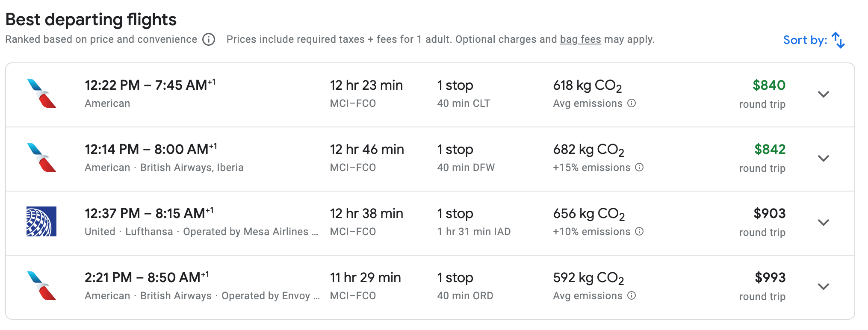This screenshot has width=868, height=330.
Task: Click American logo on $840 flight
Action: [x=41, y=93]
